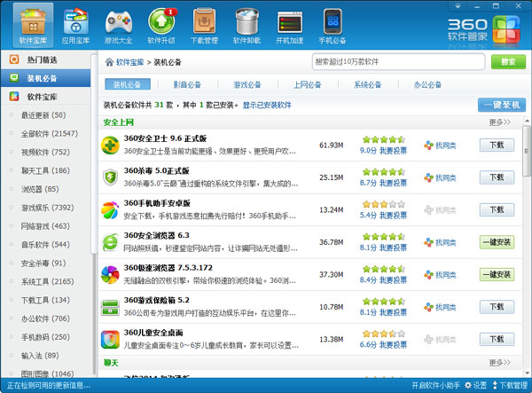The width and height of the screenshot is (532, 393).
Task: Open 全部软件 (21547) category
Action: 50,134
